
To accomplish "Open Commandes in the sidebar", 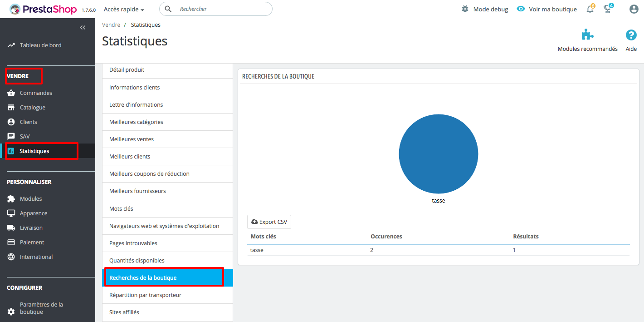I will (x=36, y=93).
